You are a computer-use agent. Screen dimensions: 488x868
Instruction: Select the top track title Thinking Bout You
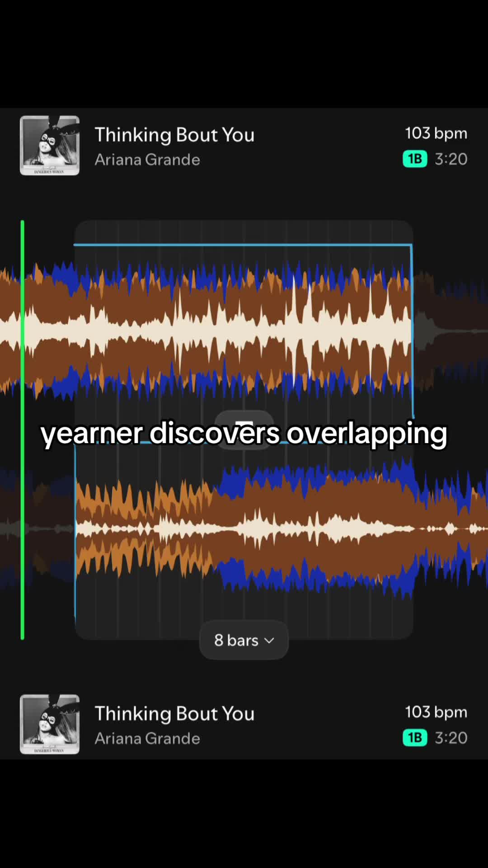click(x=174, y=135)
